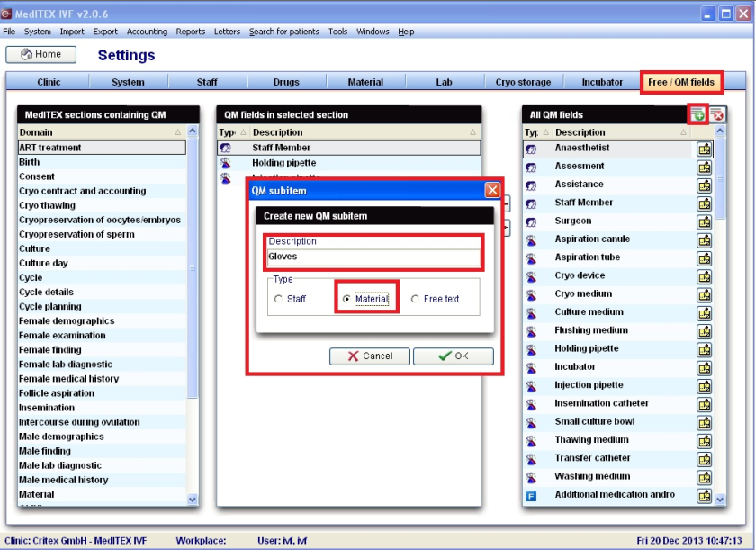Close the QM subitem dialog window
The width and height of the screenshot is (756, 550).
click(492, 190)
